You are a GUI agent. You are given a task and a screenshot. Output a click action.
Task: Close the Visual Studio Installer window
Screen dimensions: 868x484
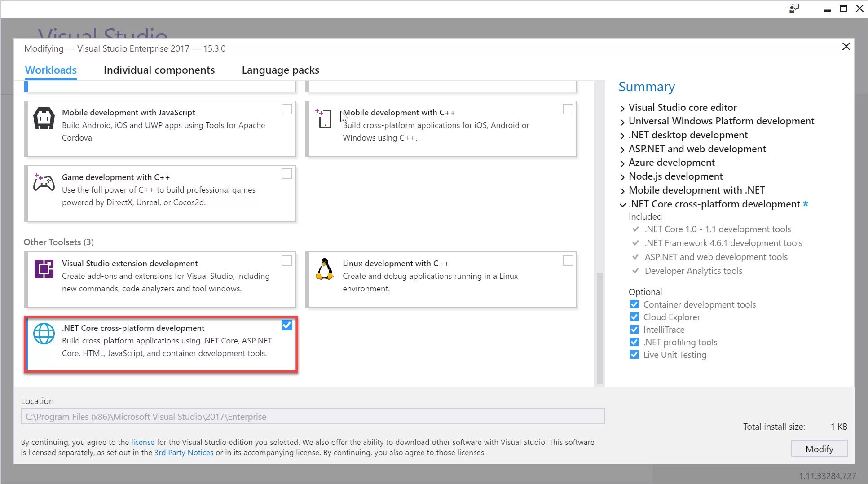coord(860,9)
